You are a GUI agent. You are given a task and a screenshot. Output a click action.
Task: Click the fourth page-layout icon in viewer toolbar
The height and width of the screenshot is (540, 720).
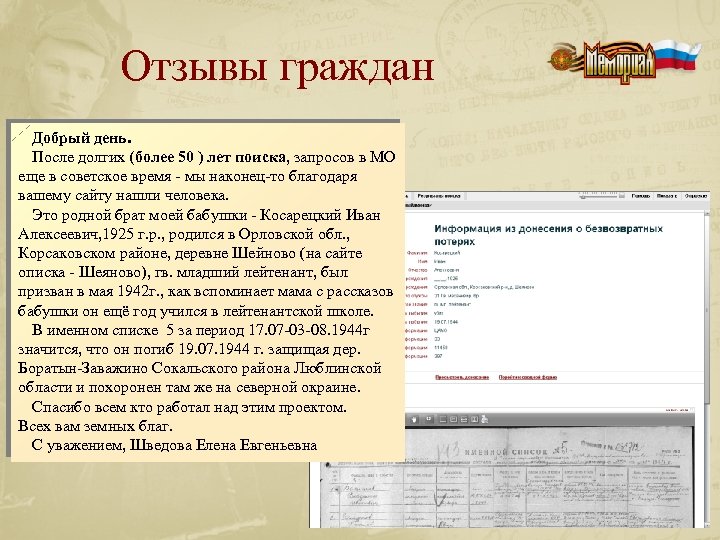click(x=474, y=419)
